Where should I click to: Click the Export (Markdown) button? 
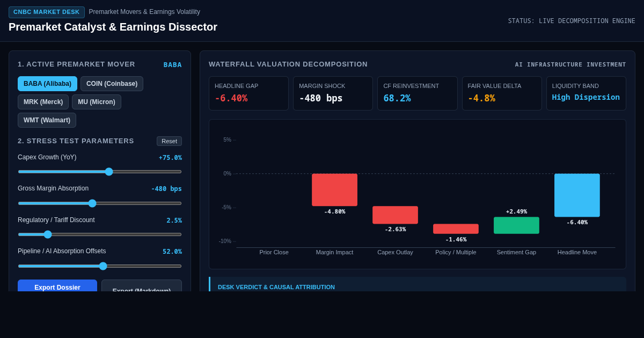coord(142,286)
